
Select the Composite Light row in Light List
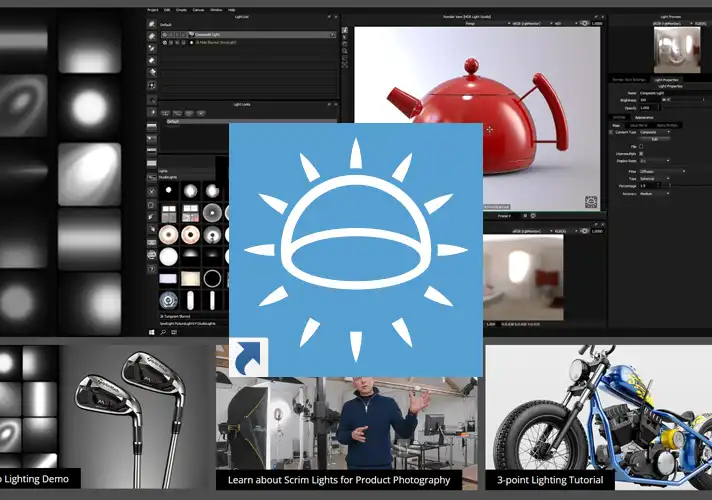click(248, 35)
